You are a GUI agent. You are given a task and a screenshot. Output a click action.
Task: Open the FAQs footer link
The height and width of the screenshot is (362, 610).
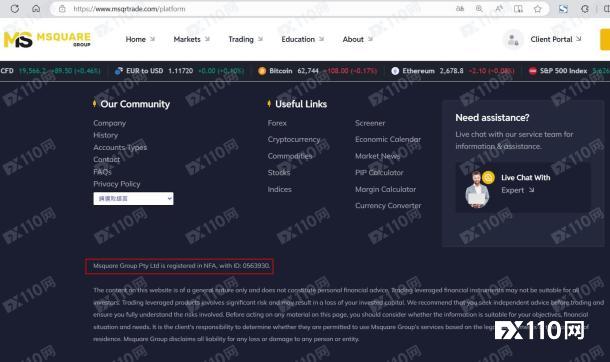click(102, 171)
